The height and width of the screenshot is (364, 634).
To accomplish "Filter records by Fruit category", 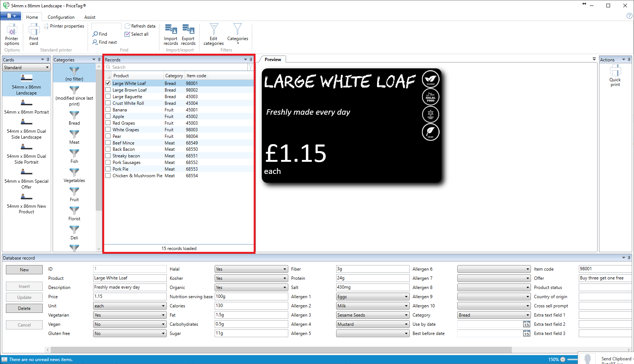I will tap(74, 195).
